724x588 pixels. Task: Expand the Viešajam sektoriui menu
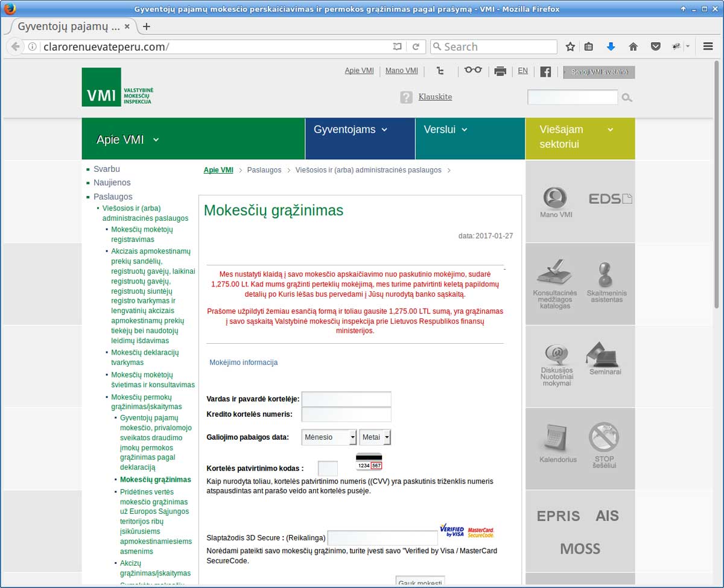point(580,139)
